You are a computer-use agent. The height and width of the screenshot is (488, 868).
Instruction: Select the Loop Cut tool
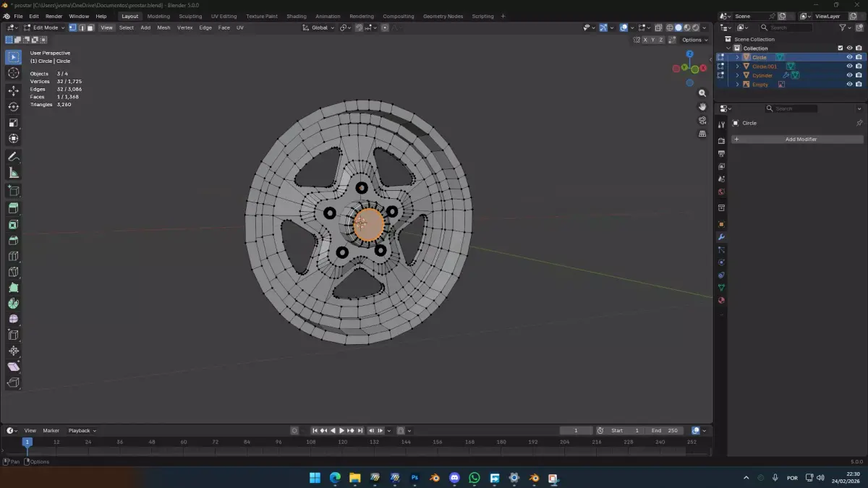(14, 257)
